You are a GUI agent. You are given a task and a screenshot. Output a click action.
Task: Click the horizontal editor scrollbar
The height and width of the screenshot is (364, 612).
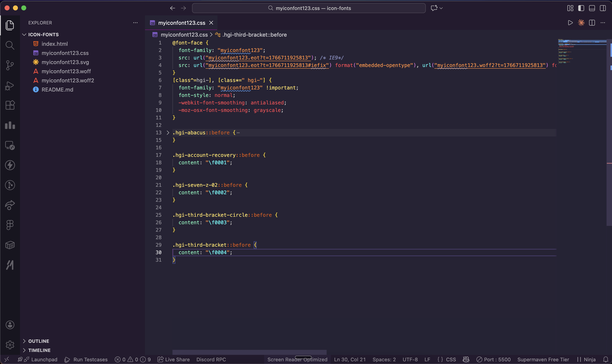coord(249,352)
